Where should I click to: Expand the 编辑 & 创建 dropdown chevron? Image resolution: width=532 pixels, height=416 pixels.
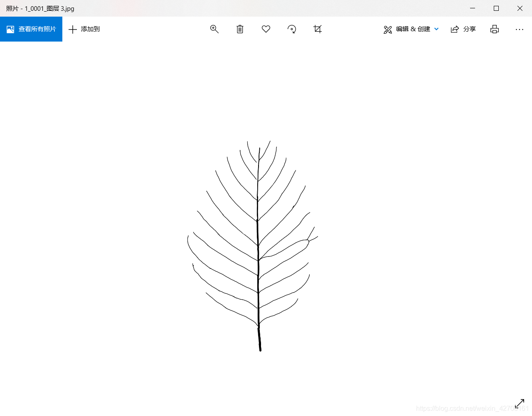pyautogui.click(x=436, y=29)
